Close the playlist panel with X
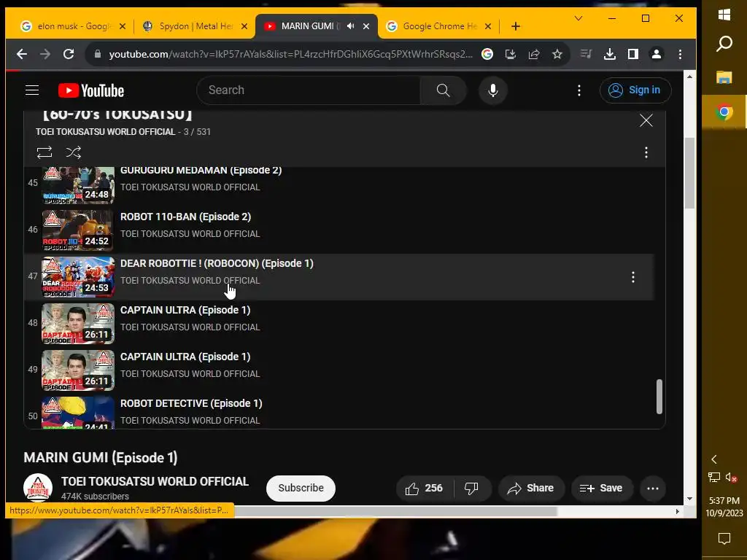Image resolution: width=747 pixels, height=560 pixels. (x=646, y=120)
